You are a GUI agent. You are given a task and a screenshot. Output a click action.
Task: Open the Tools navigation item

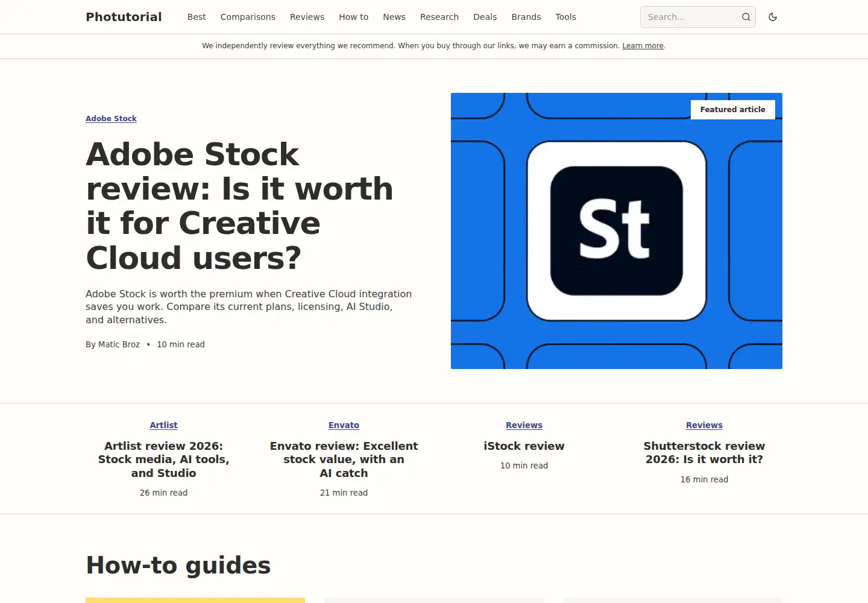pyautogui.click(x=565, y=17)
